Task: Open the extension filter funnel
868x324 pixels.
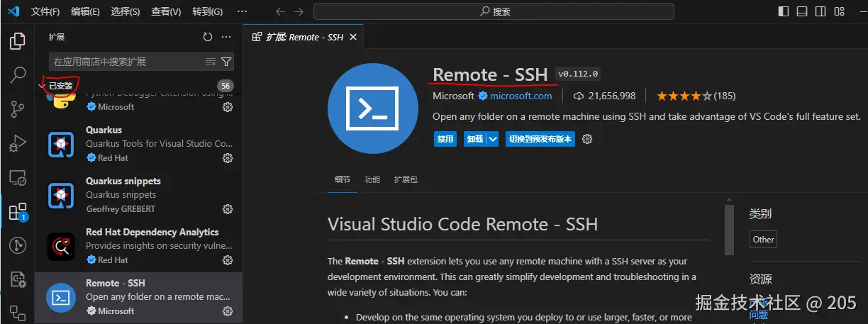Action: (226, 62)
